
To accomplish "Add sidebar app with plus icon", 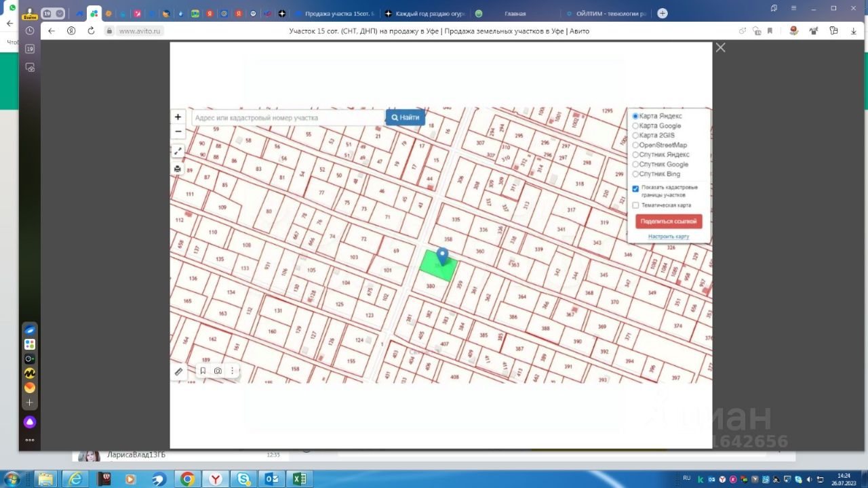I will click(30, 403).
